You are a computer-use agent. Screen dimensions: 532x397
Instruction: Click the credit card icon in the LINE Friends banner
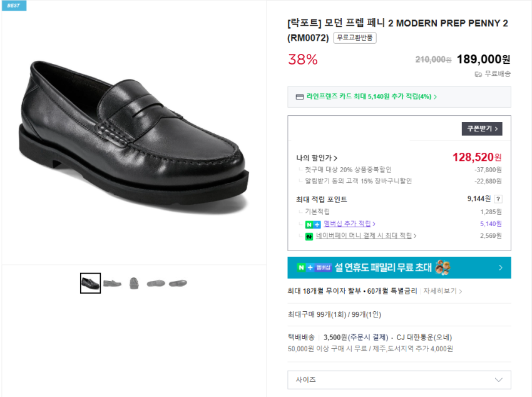(x=300, y=98)
